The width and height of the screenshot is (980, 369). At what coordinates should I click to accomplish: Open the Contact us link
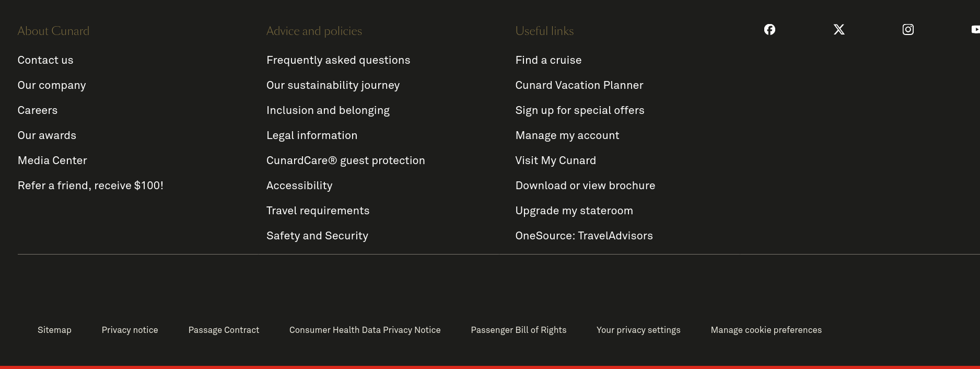click(45, 60)
